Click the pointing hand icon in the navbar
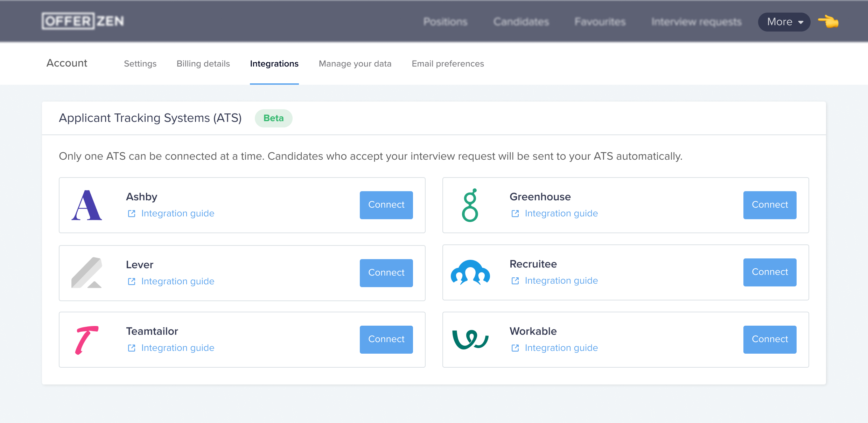Screen dimensions: 868x423 (x=828, y=22)
